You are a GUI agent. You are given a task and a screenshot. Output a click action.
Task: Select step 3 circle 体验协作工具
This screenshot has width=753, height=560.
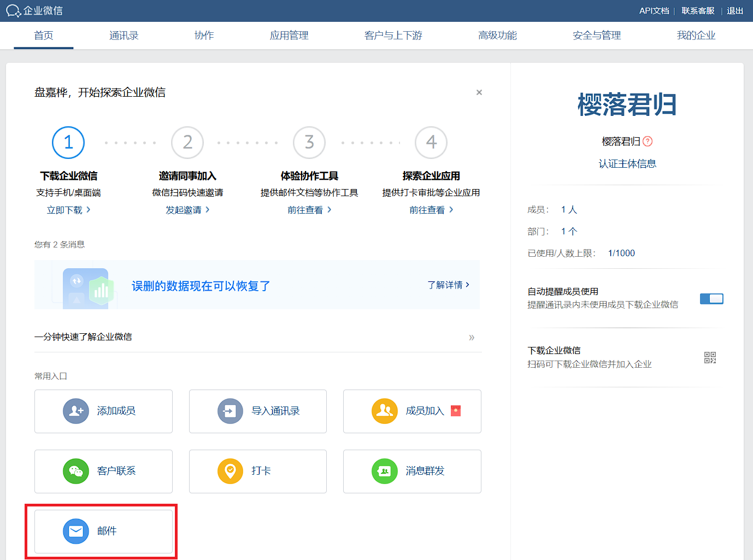point(309,143)
